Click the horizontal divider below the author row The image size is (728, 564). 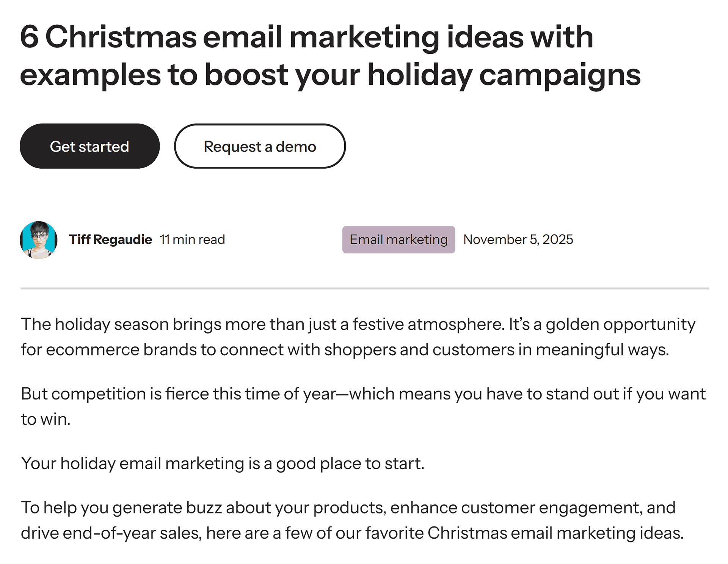[364, 288]
